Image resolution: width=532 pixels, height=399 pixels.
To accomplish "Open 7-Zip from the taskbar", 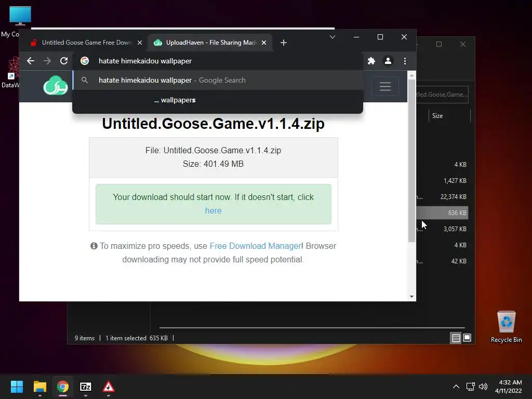I will point(86,387).
